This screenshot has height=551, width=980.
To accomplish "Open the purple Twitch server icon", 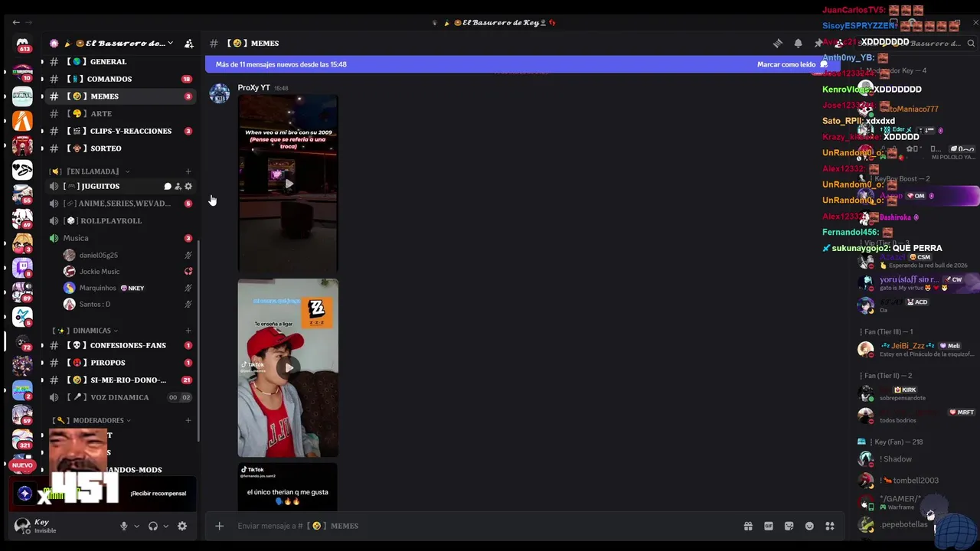I will pyautogui.click(x=22, y=267).
